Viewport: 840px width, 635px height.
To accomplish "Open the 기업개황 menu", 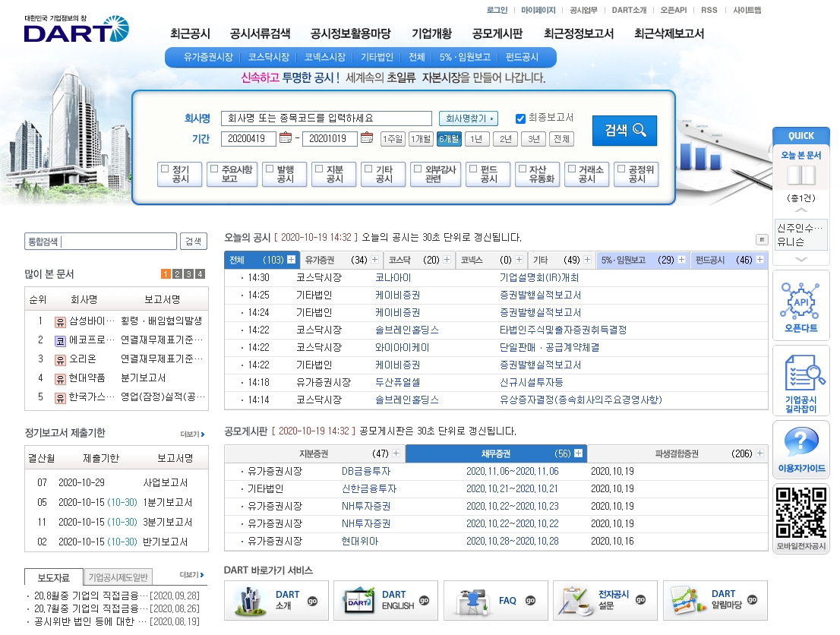I will tap(431, 33).
